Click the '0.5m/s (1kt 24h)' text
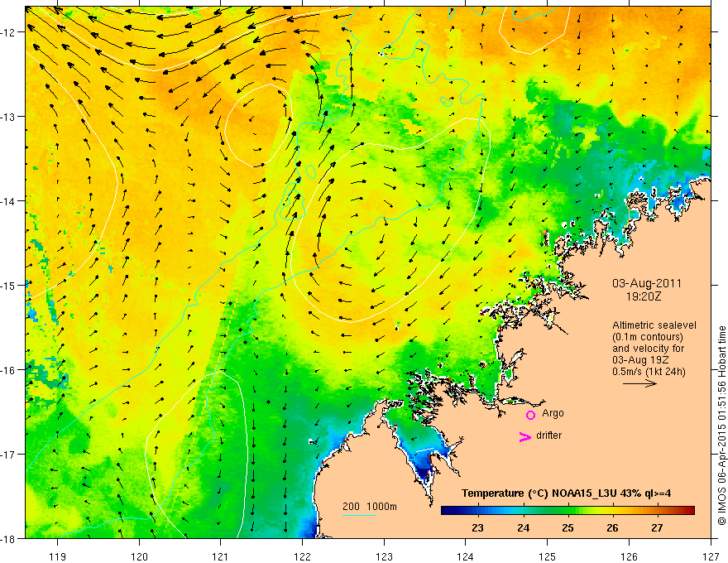The height and width of the screenshot is (563, 728). pos(649,372)
